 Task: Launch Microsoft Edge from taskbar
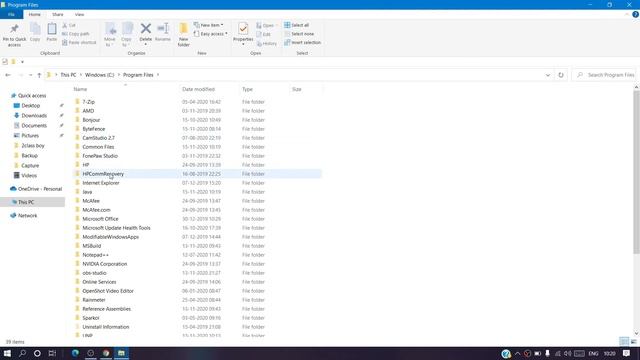click(x=76, y=353)
